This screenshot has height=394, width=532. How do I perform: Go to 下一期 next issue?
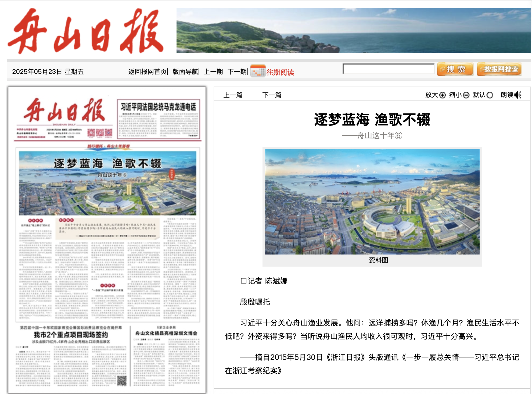click(237, 72)
